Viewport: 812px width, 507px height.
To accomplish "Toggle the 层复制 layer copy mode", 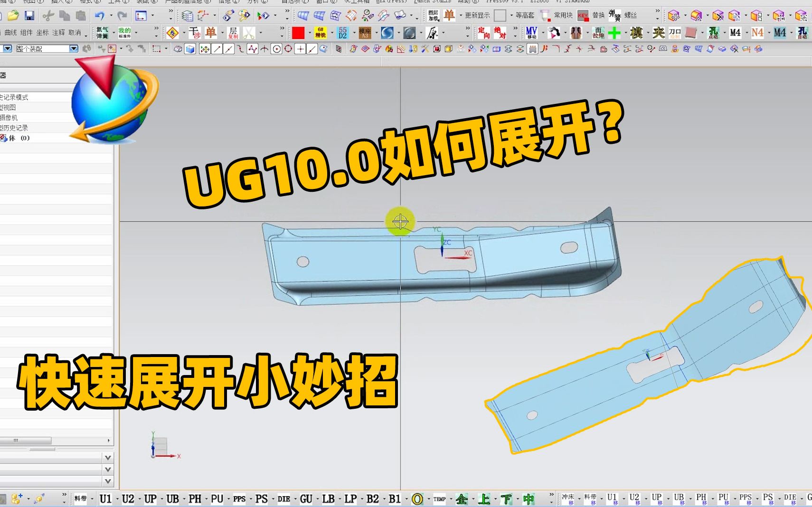I will click(234, 33).
